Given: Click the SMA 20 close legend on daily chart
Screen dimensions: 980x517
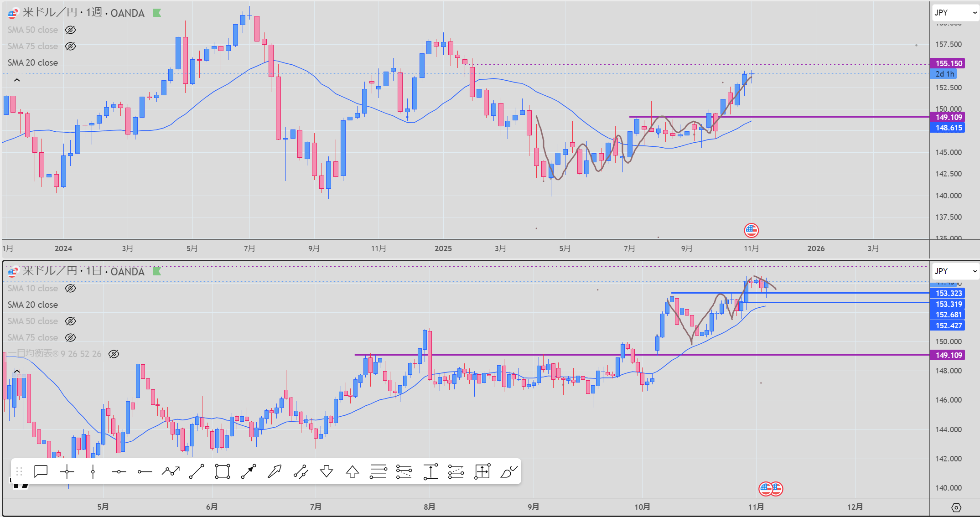Looking at the screenshot, I should click(x=33, y=305).
